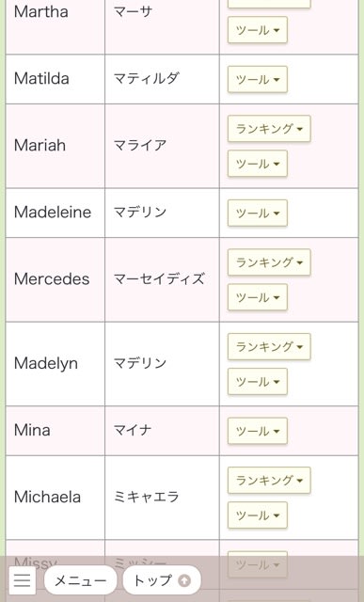This screenshot has height=602, width=364.
Task: Select the name Mercedes in table
Action: pos(52,279)
